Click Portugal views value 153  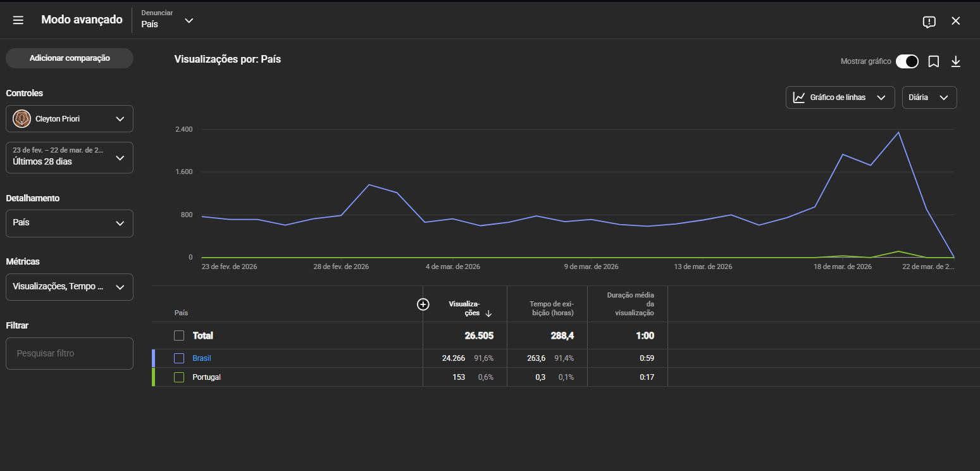[x=458, y=377]
